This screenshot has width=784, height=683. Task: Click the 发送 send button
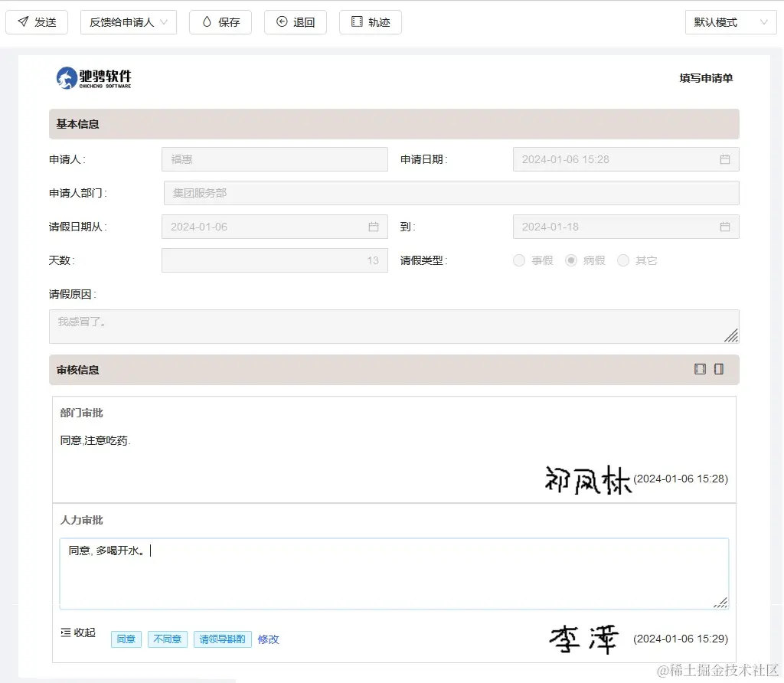pos(37,22)
